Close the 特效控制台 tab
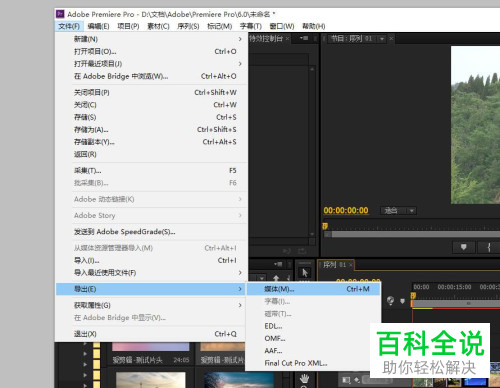 (x=287, y=39)
